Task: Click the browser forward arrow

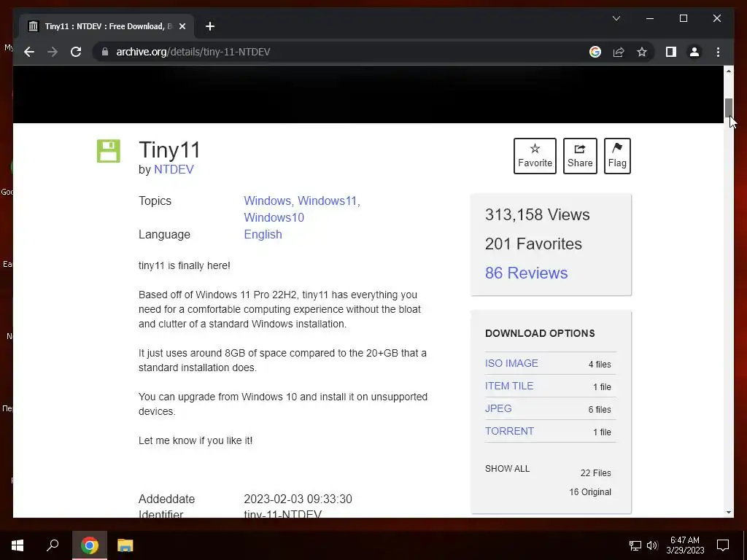Action: coord(53,52)
